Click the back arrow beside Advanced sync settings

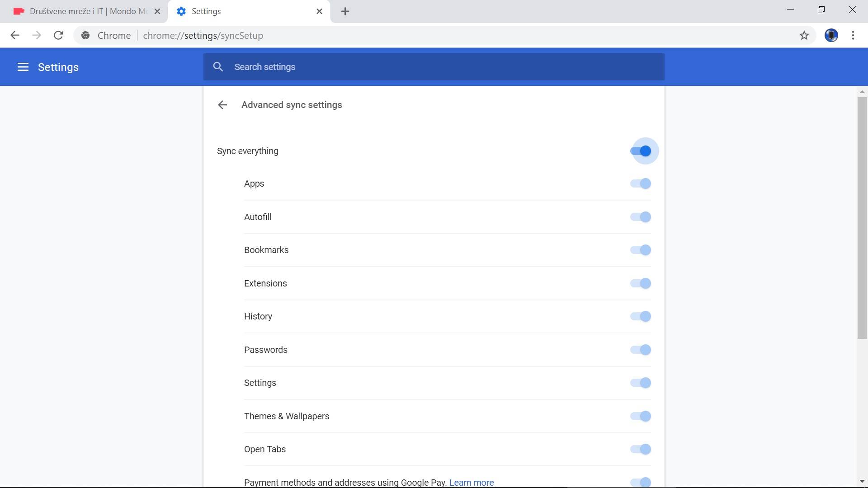coord(222,105)
